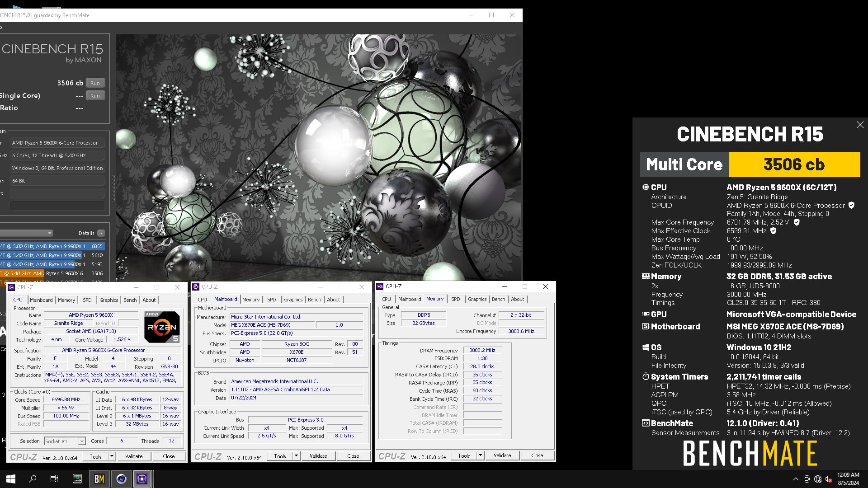Screen dimensions: 868x488
Task: Click the muted volume tray icon
Action: point(829,479)
